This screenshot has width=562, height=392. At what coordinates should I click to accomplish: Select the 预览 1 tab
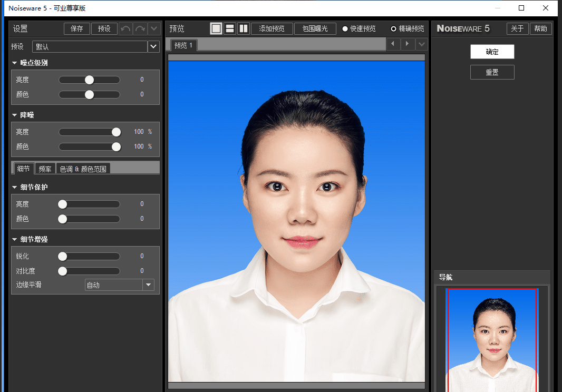coord(183,45)
